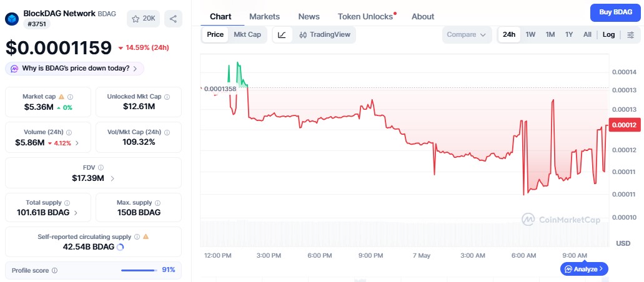Click the share icon button
This screenshot has width=644, height=282.
tap(173, 19)
